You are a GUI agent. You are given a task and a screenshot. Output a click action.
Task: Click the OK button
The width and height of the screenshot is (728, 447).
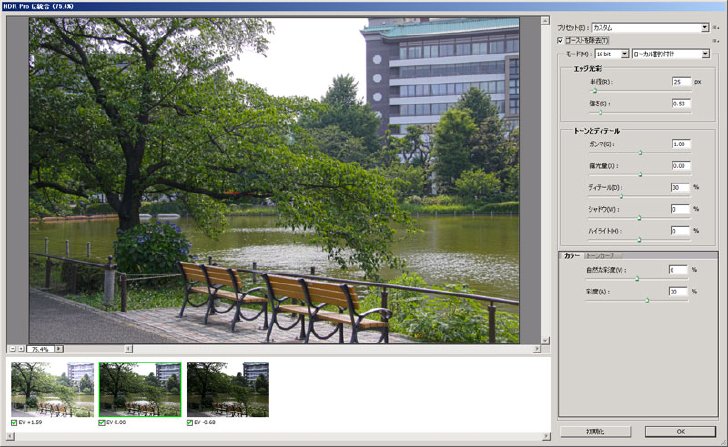tap(680, 432)
